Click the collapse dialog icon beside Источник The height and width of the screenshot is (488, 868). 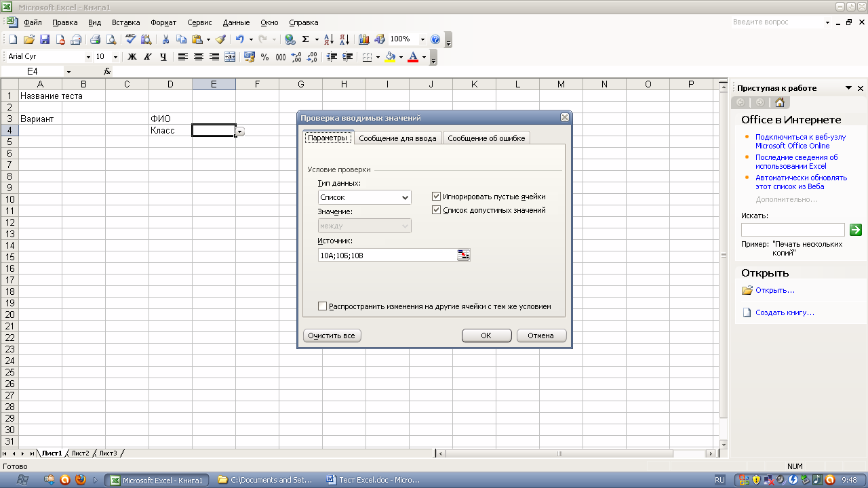coord(463,255)
